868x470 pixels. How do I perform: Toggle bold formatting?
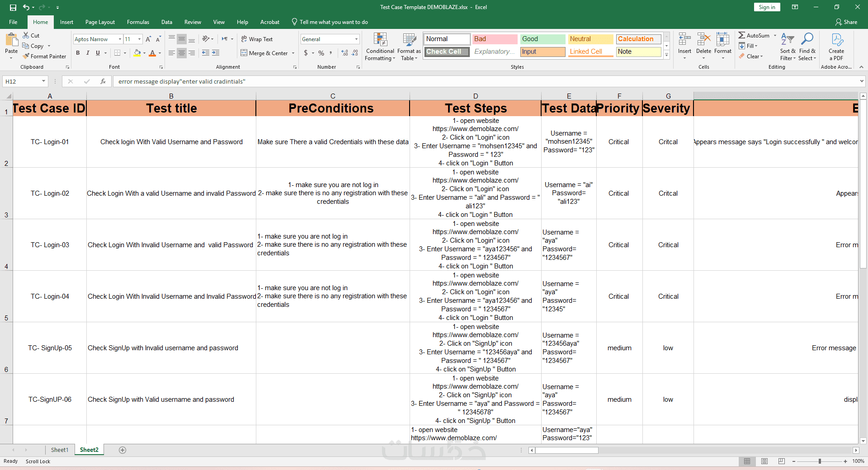click(78, 53)
